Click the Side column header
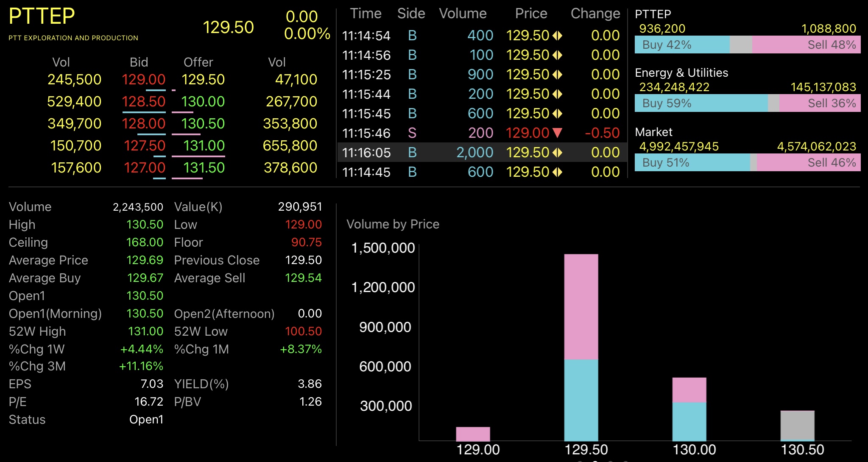Viewport: 868px width, 462px height. pyautogui.click(x=411, y=14)
